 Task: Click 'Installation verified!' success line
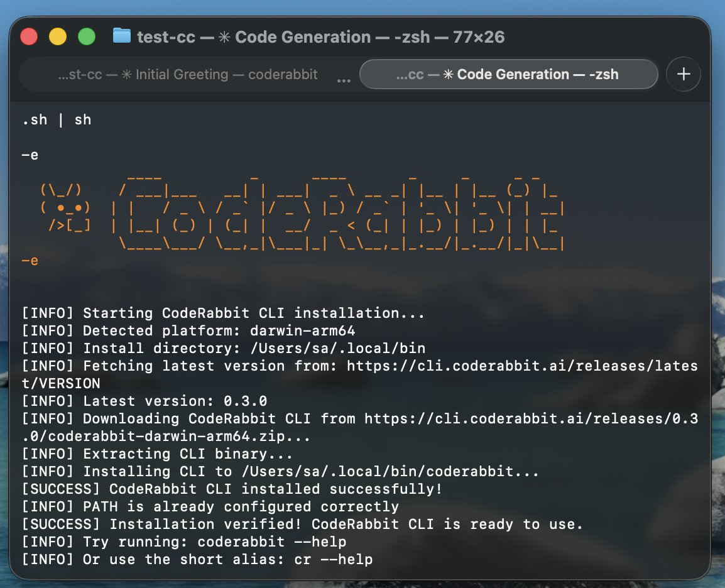click(302, 524)
